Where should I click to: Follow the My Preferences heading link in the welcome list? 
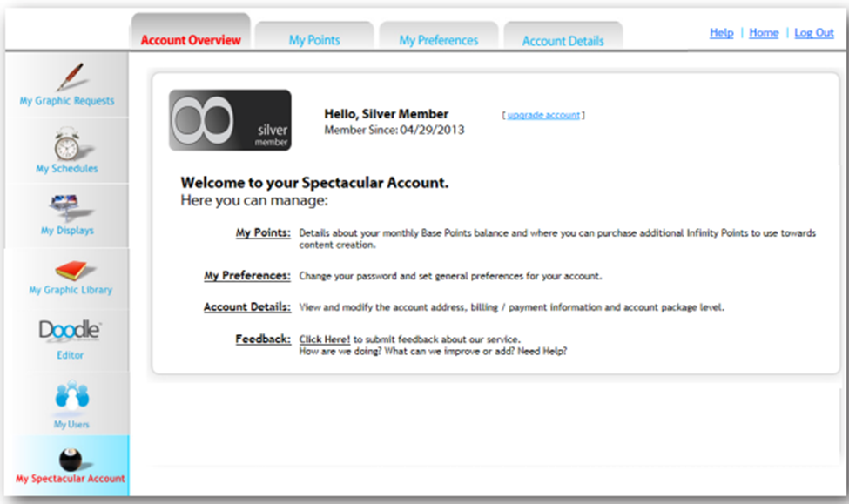246,275
